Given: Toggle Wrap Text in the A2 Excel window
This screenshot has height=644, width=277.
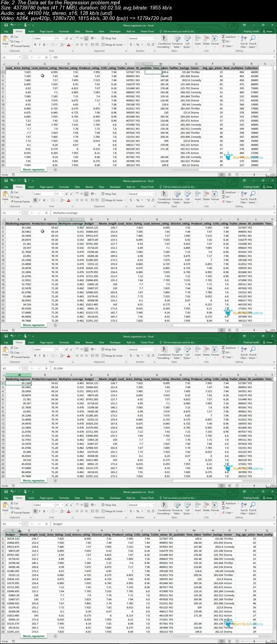Looking at the screenshot, I should pyautogui.click(x=109, y=349).
